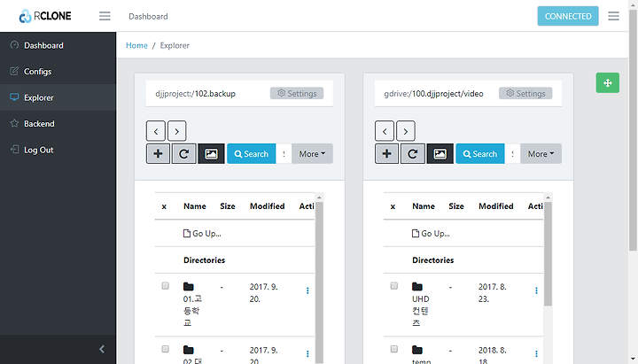Sort gdrive pane by Name column

424,205
